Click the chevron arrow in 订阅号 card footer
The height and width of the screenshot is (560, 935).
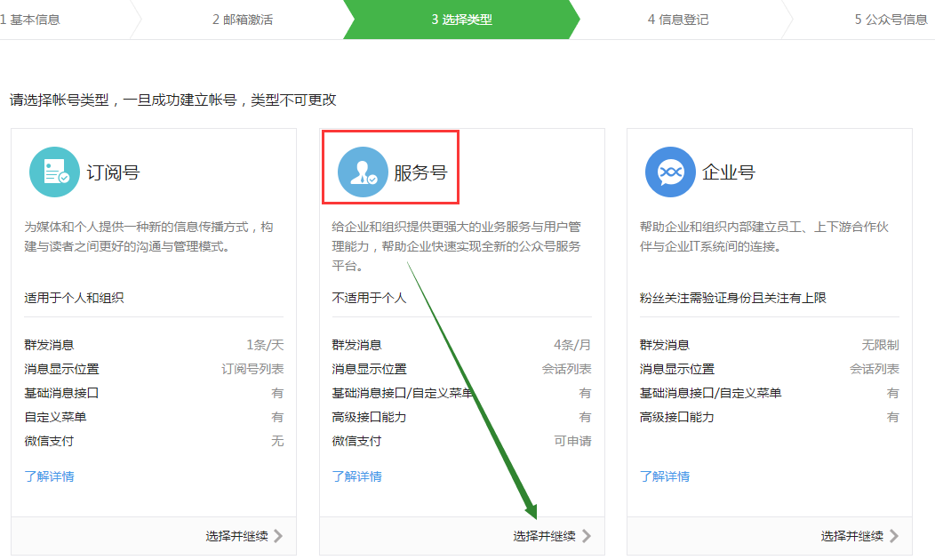(278, 536)
